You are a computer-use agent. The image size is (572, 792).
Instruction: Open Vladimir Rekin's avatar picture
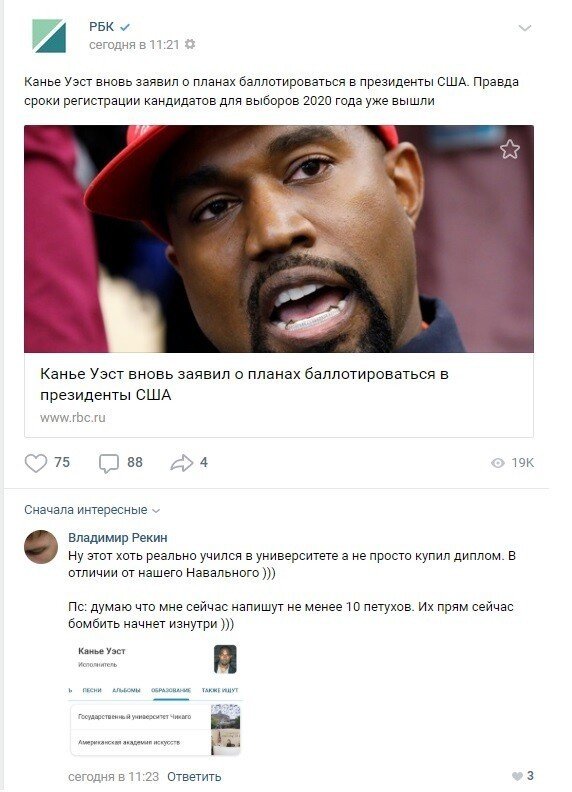pyautogui.click(x=41, y=547)
